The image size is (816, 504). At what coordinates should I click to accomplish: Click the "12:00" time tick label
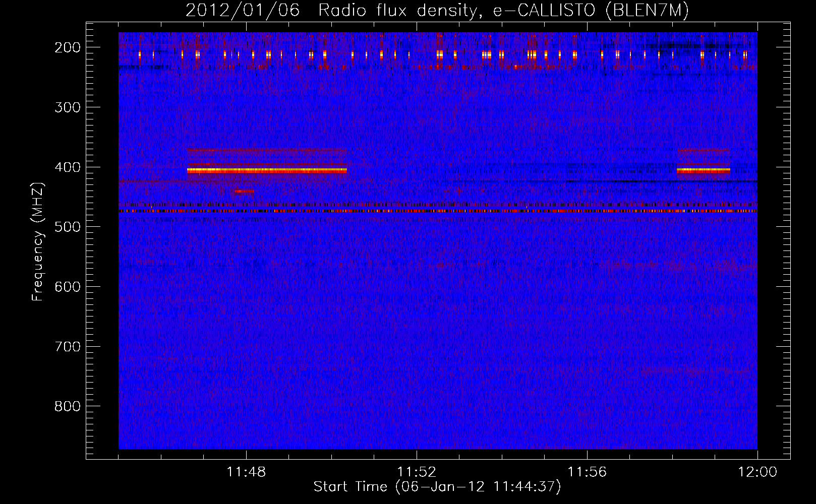click(x=757, y=472)
